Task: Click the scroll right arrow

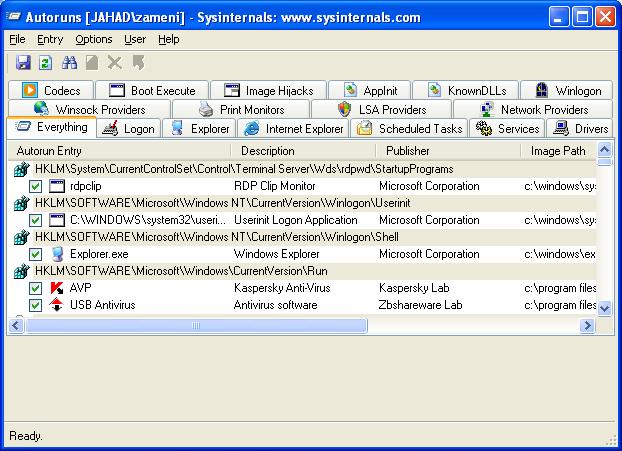Action: click(x=587, y=326)
